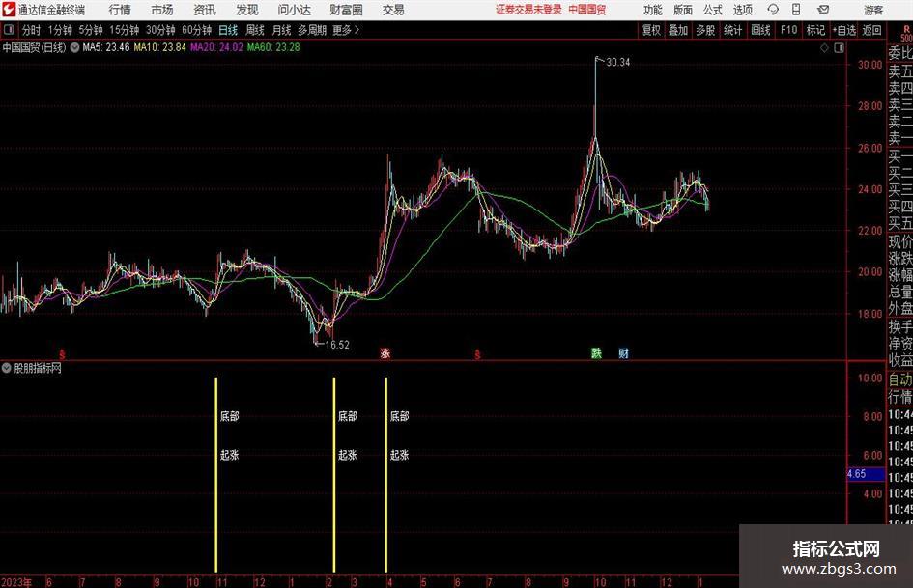The height and width of the screenshot is (588, 913).
Task: Switch to 5分钟 period
Action: (91, 30)
